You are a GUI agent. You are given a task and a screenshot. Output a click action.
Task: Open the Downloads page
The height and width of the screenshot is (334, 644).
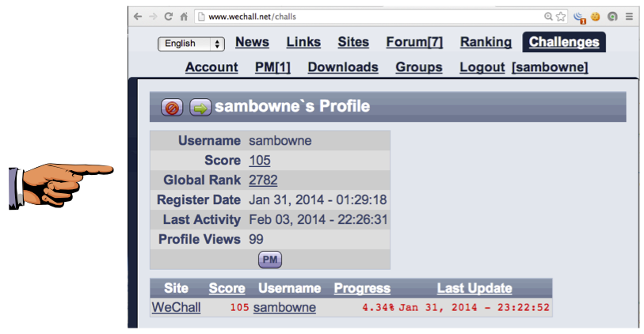343,67
